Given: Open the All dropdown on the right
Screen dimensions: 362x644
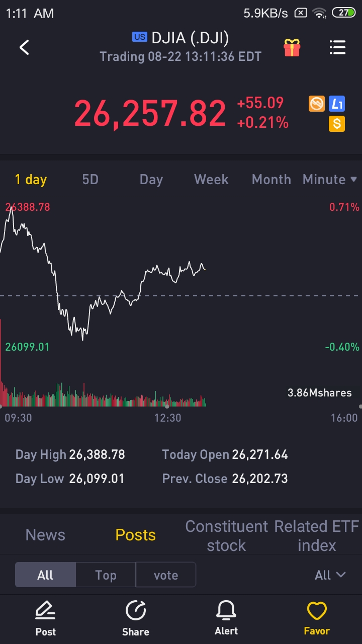Looking at the screenshot, I should (330, 575).
